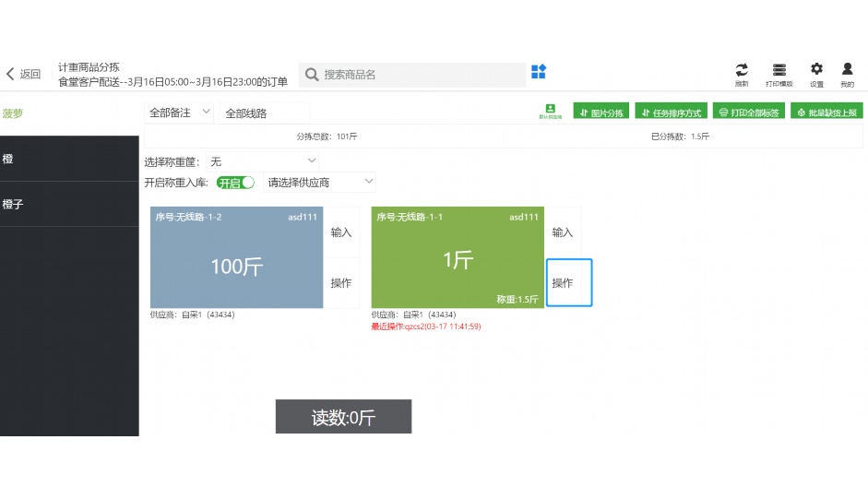Click the 我的 profile icon
Image resolution: width=868 pixels, height=499 pixels.
tap(847, 73)
